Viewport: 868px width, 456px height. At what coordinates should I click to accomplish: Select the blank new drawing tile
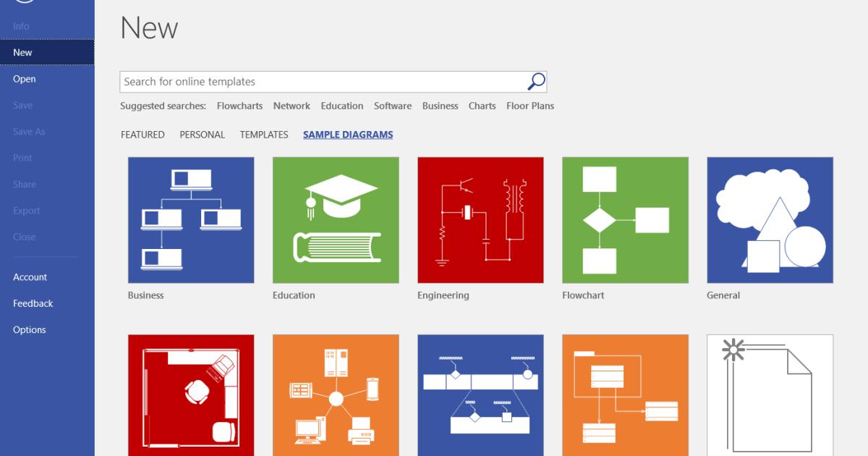click(770, 395)
